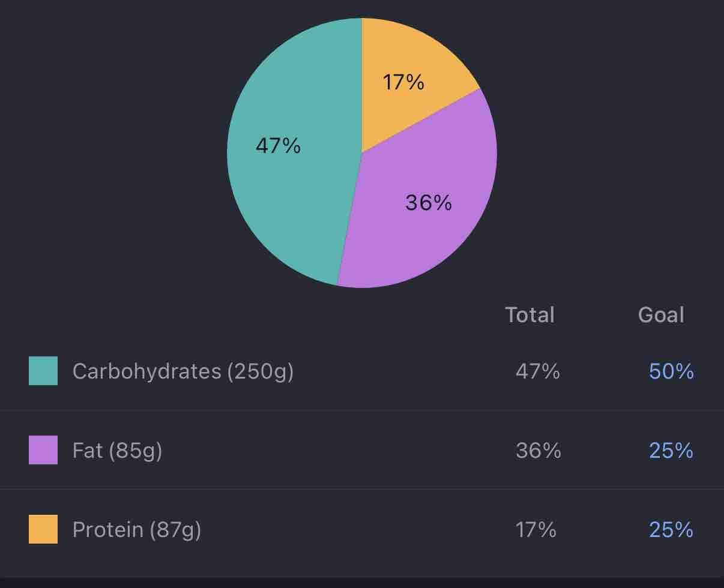The height and width of the screenshot is (588, 724).
Task: Click the Goal column header
Action: pos(660,315)
